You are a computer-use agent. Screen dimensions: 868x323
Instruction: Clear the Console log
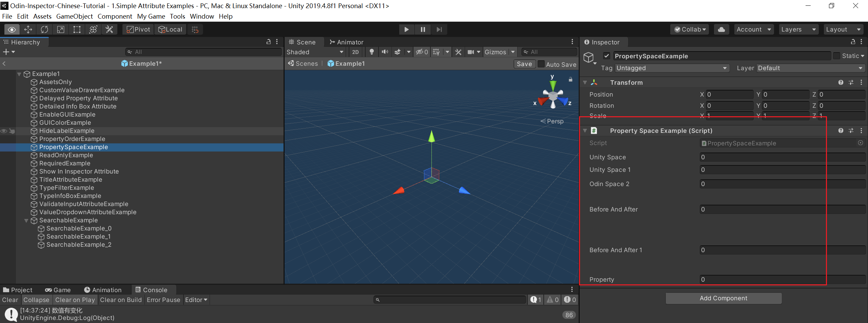pyautogui.click(x=10, y=300)
